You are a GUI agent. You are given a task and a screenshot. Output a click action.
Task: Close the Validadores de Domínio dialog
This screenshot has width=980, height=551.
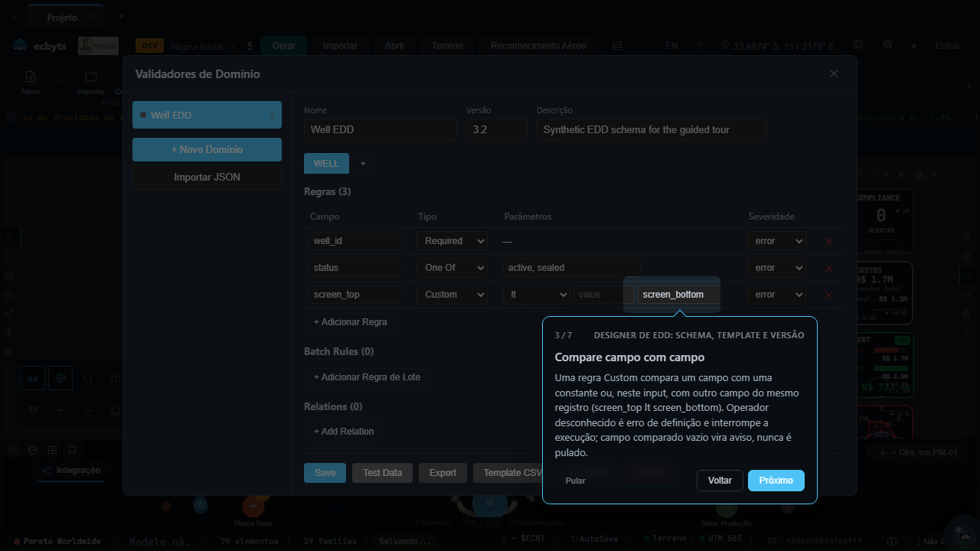point(834,73)
